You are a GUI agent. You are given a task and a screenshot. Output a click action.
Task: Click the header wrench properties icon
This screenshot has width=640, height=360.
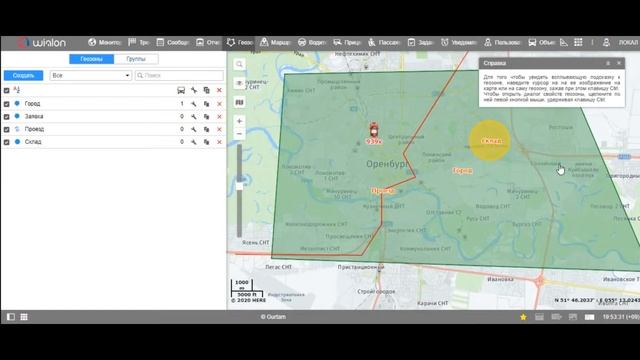[193, 90]
